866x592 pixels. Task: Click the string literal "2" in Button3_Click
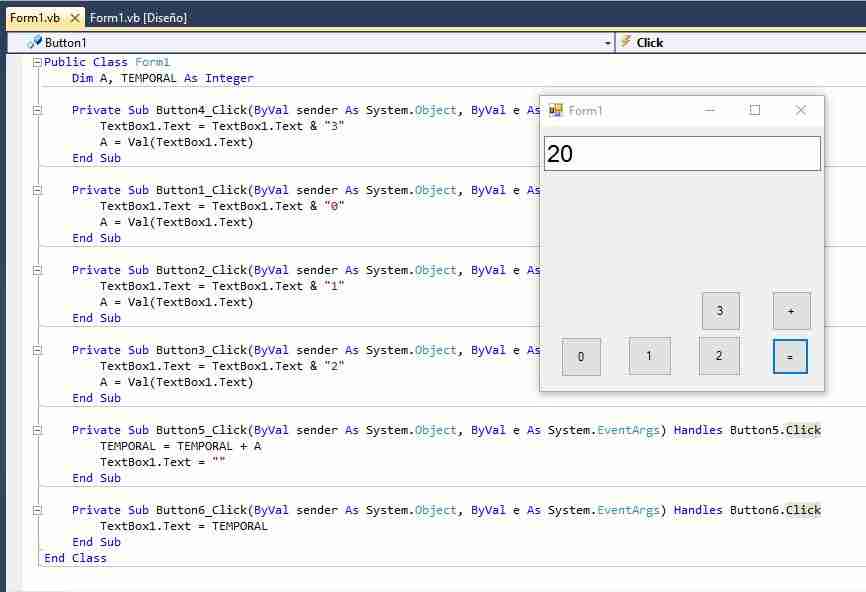click(x=334, y=366)
